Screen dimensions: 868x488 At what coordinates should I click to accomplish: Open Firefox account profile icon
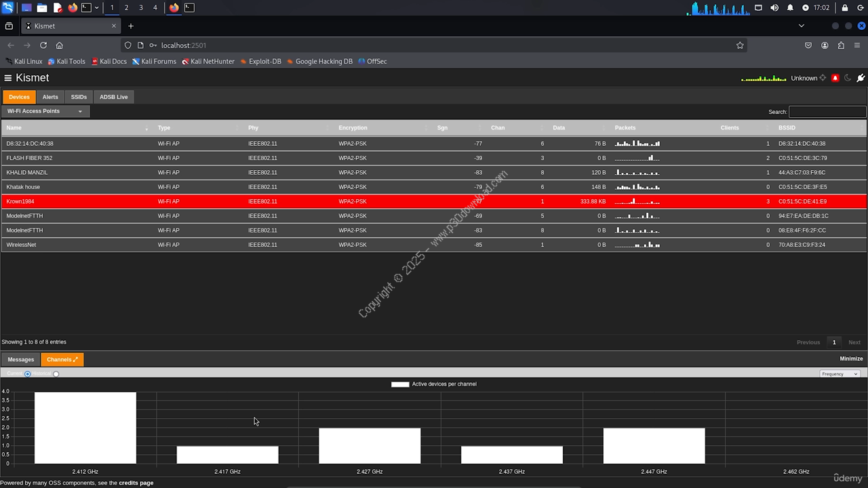[825, 45]
